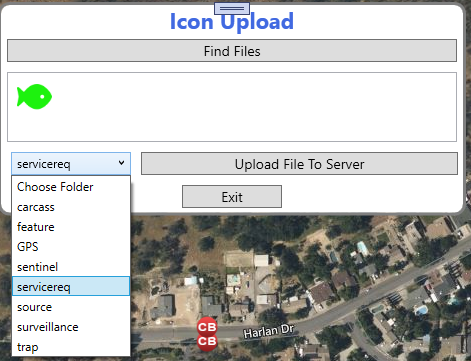Viewport: 471px width, 361px height.
Task: Grab the dialog drag handle at top
Action: (x=232, y=8)
